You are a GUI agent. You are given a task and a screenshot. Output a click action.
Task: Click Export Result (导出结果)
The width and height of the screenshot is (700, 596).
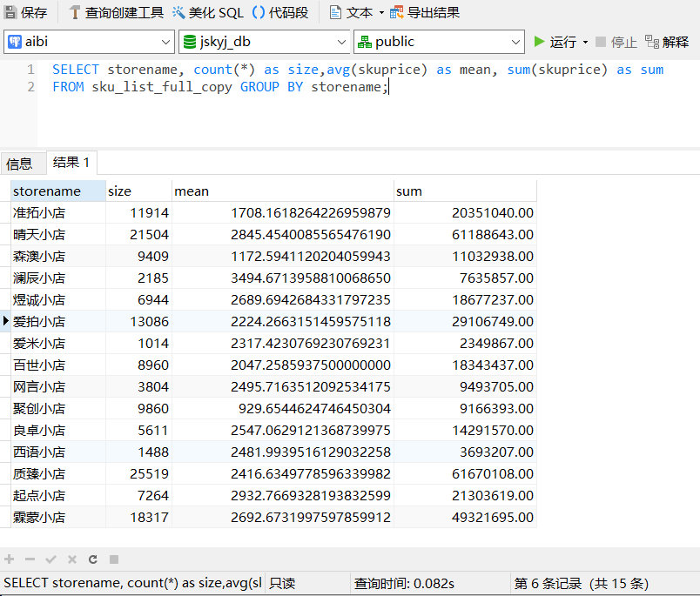click(425, 13)
